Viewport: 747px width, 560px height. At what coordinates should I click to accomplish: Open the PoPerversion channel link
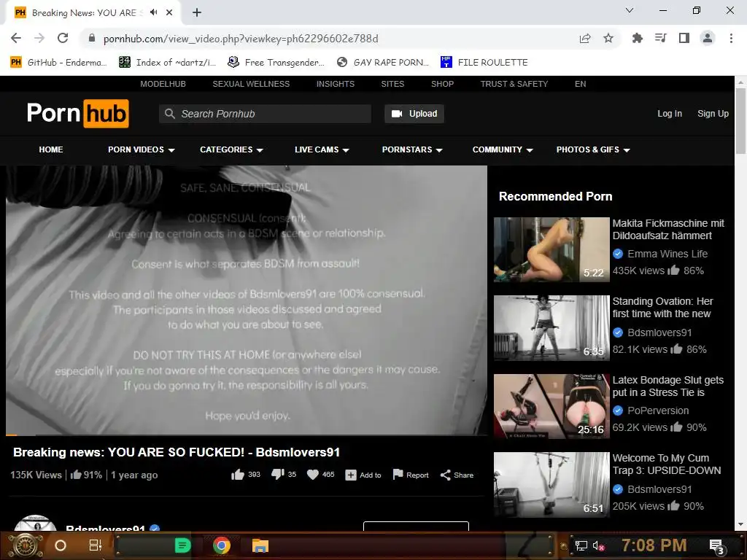click(x=658, y=411)
